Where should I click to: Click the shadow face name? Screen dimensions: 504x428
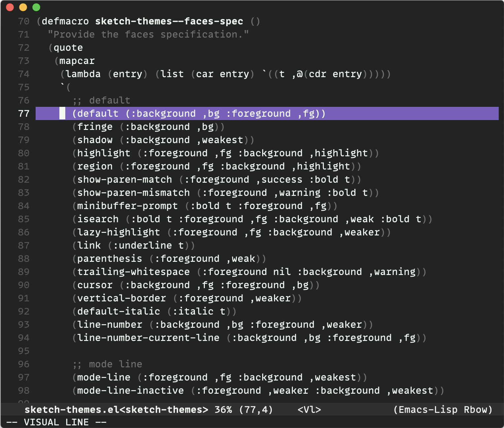[x=95, y=140]
